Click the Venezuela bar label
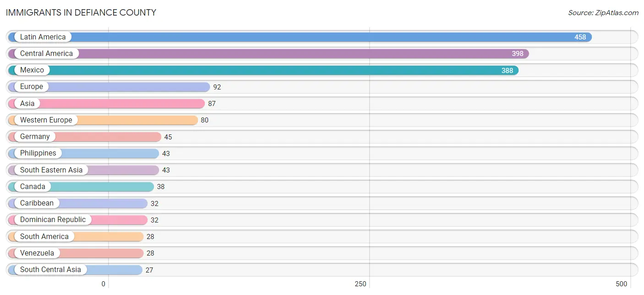The image size is (644, 295). (37, 253)
